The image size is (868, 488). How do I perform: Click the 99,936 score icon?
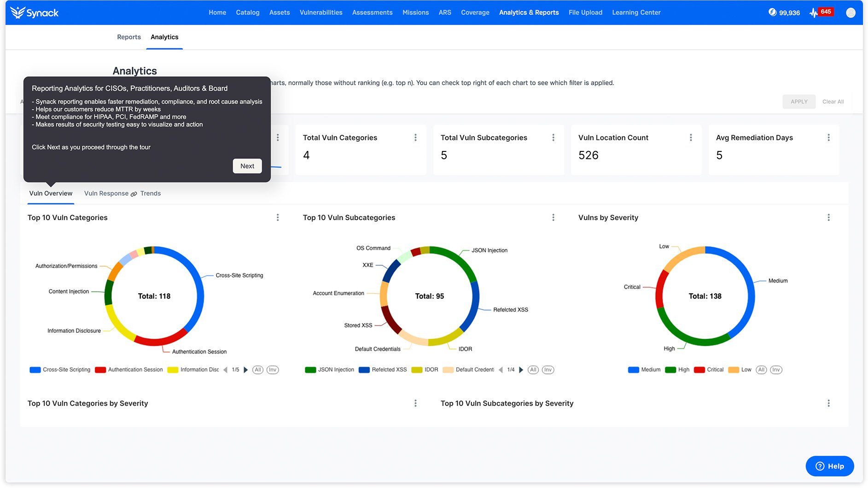pyautogui.click(x=772, y=12)
